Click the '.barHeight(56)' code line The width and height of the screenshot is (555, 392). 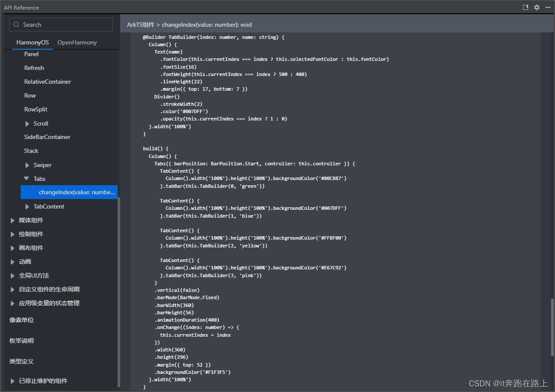[x=174, y=313]
